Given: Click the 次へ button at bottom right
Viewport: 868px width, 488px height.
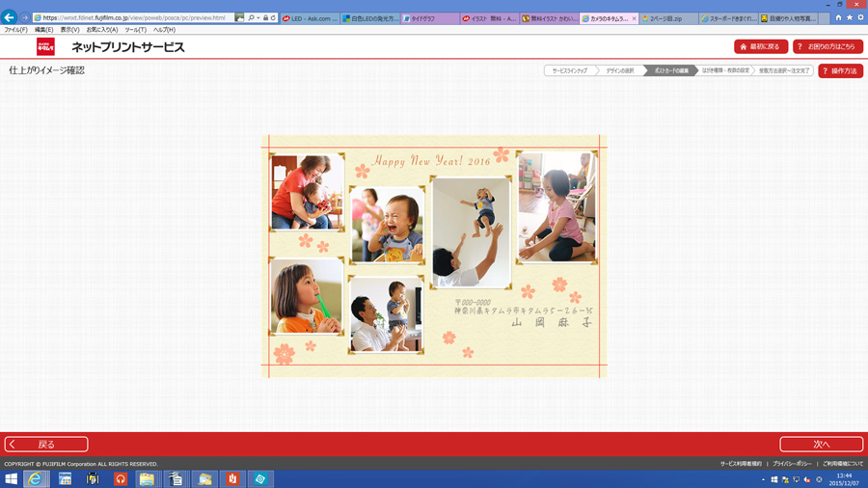Looking at the screenshot, I should point(821,445).
